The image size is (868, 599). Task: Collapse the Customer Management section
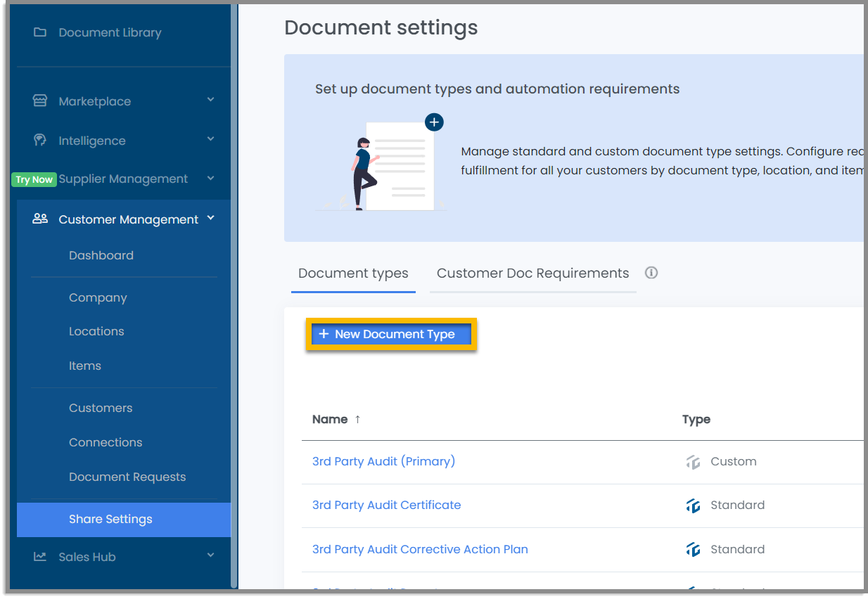click(x=210, y=219)
